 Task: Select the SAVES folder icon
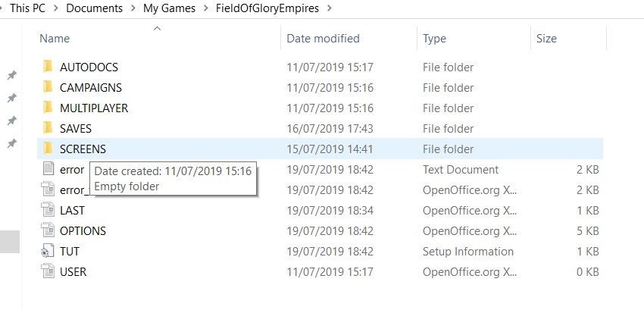[48, 128]
